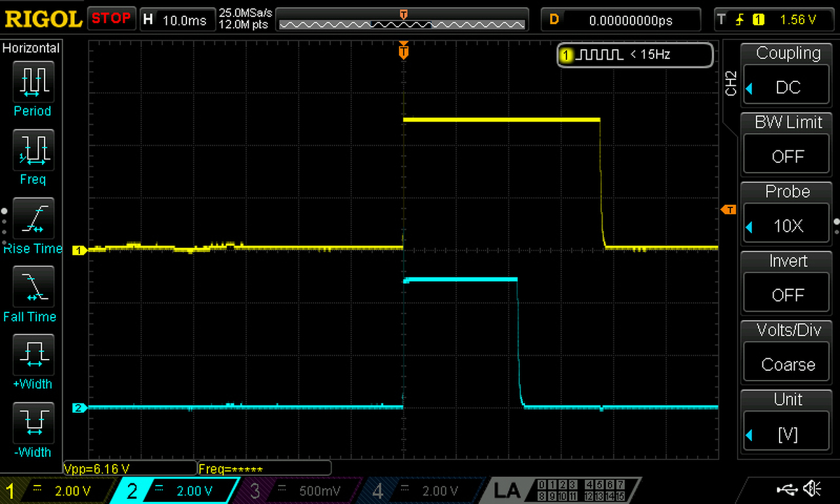
Task: Click the trigger rising edge icon
Action: coord(739,20)
